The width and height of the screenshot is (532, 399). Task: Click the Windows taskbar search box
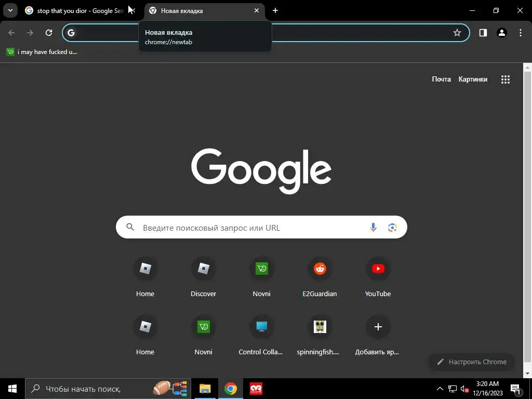click(x=108, y=389)
